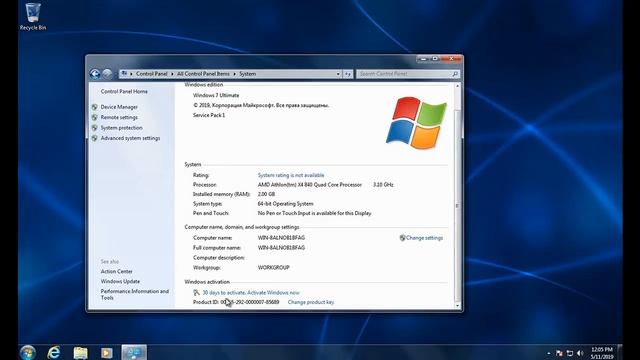
Task: Click the shield icon beside Device Manager
Action: [x=94, y=107]
